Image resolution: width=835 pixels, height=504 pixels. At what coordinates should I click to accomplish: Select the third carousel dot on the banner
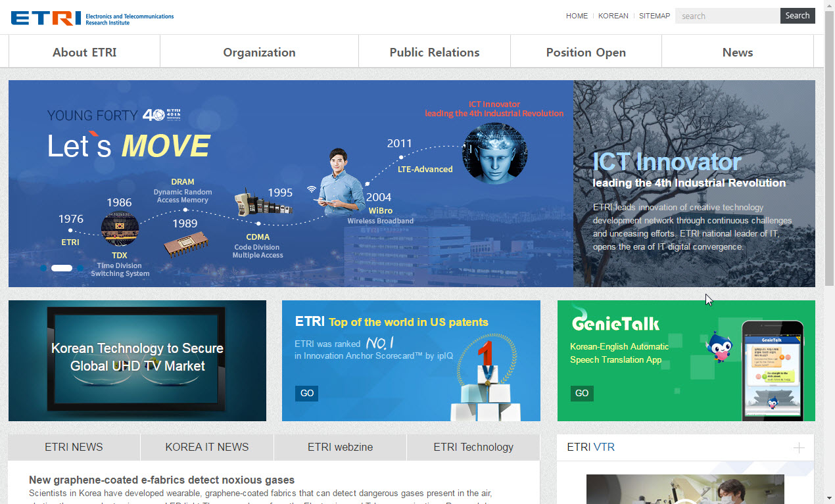(80, 268)
